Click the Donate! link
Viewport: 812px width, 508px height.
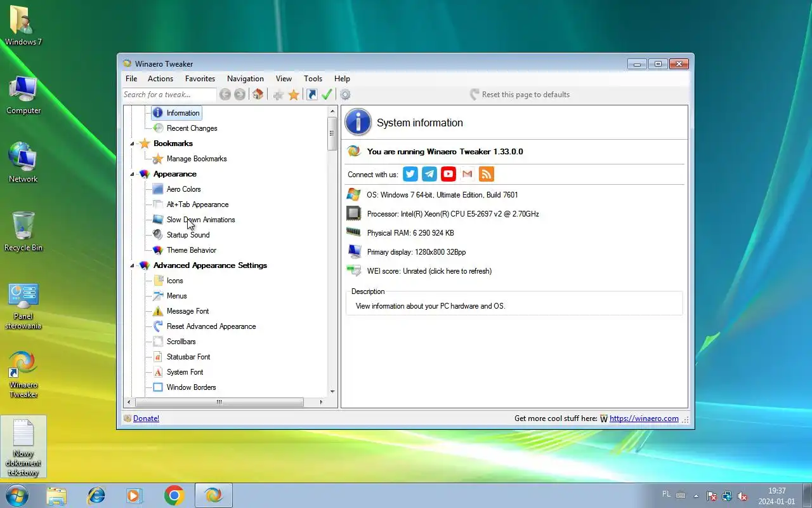(x=146, y=418)
